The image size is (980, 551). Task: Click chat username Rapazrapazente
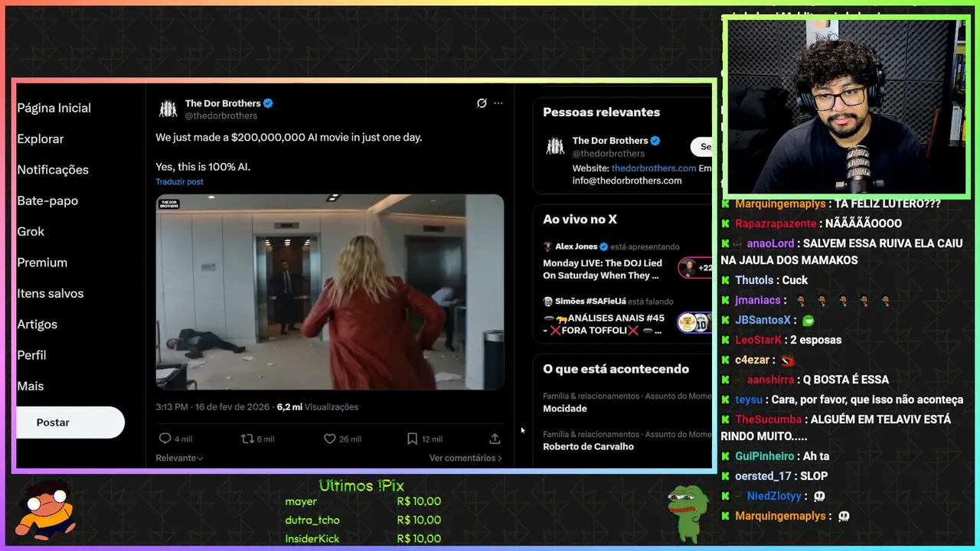(x=776, y=223)
